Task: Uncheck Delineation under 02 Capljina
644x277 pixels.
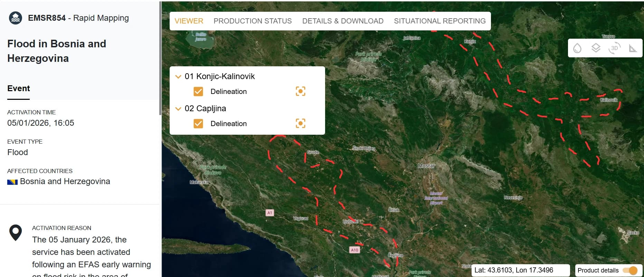Action: pyautogui.click(x=198, y=123)
